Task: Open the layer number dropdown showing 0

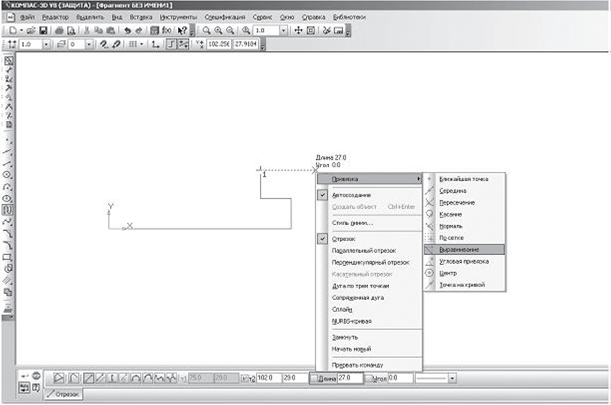Action: [89, 44]
